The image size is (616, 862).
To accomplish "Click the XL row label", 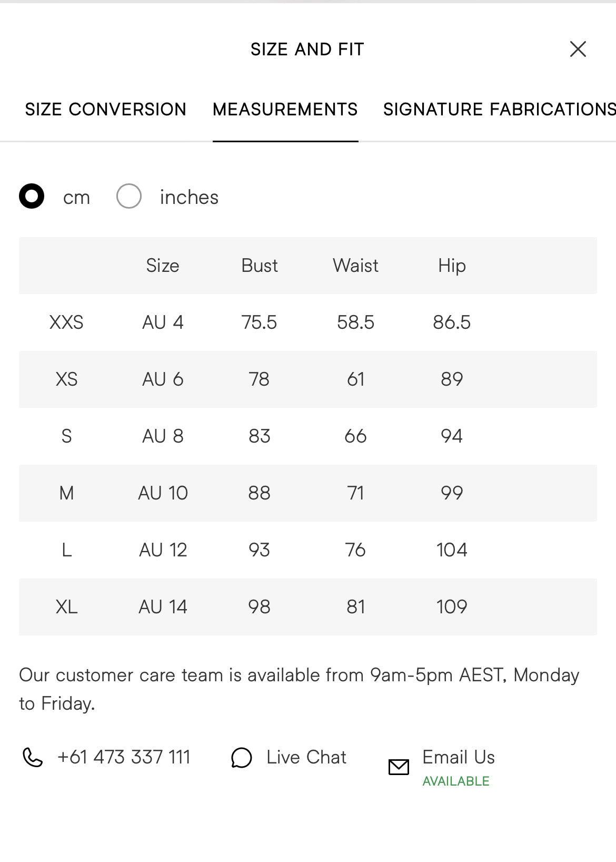I will click(x=66, y=607).
